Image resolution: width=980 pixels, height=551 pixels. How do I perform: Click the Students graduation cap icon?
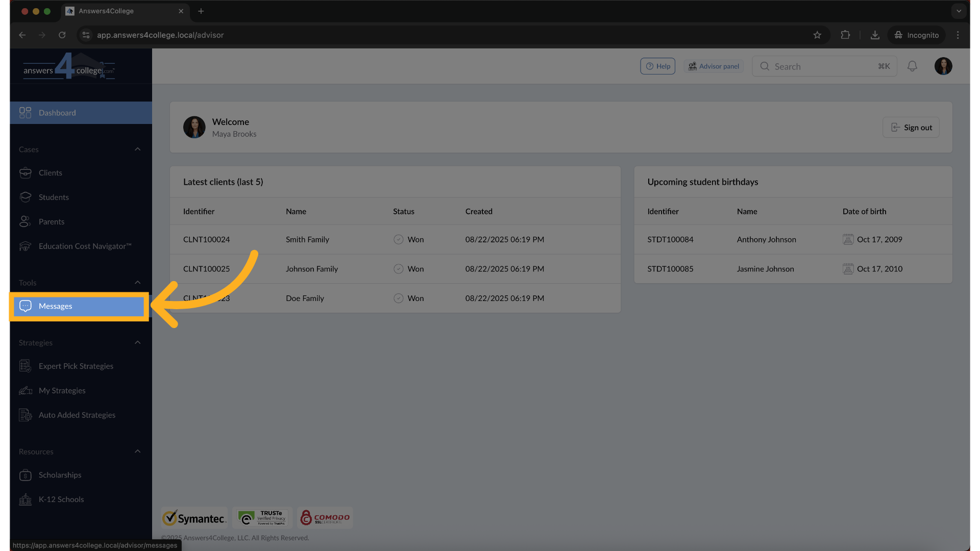[25, 197]
